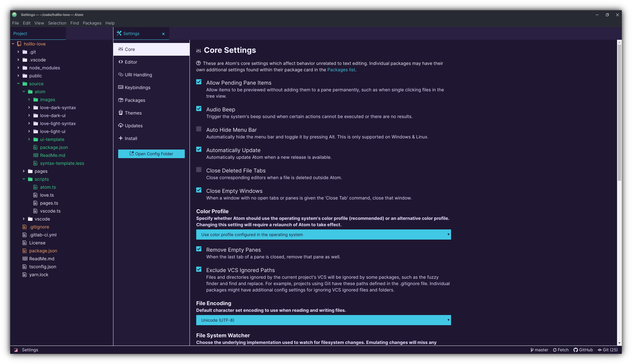Viewport: 632px width, 364px height.
Task: Click the URI Handling link icon
Action: coord(121,75)
